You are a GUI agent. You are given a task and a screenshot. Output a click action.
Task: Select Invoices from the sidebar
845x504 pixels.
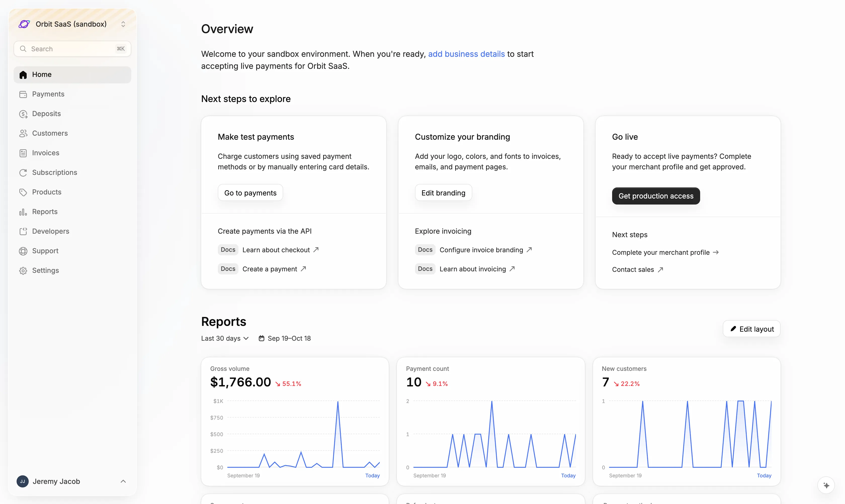coord(72,153)
